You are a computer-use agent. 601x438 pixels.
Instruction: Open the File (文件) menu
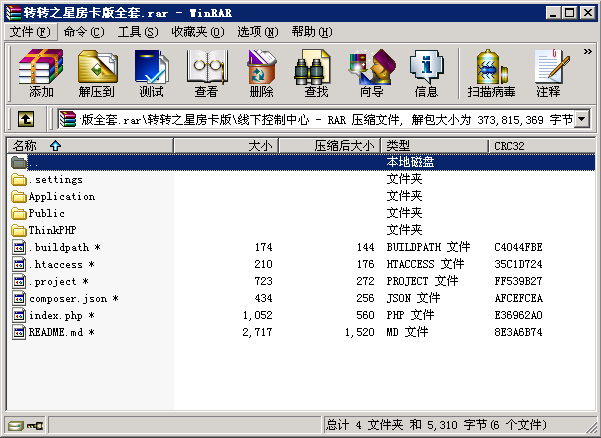pos(29,32)
